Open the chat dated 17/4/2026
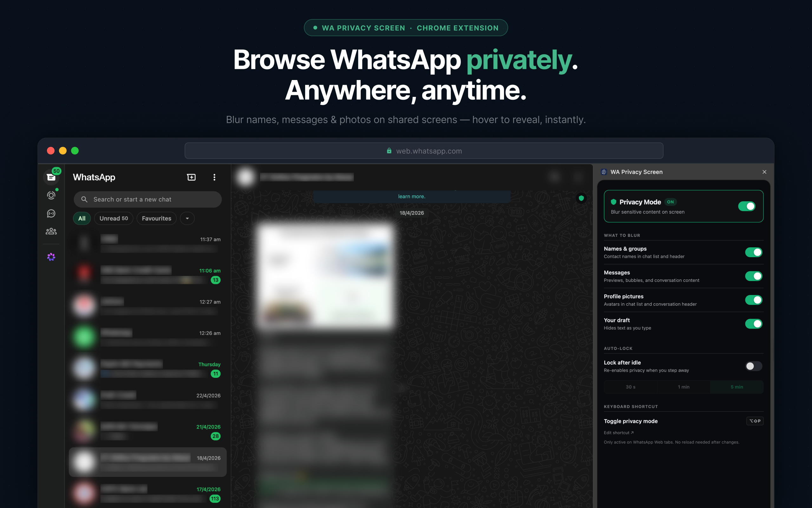Viewport: 812px width, 508px height. point(147,493)
